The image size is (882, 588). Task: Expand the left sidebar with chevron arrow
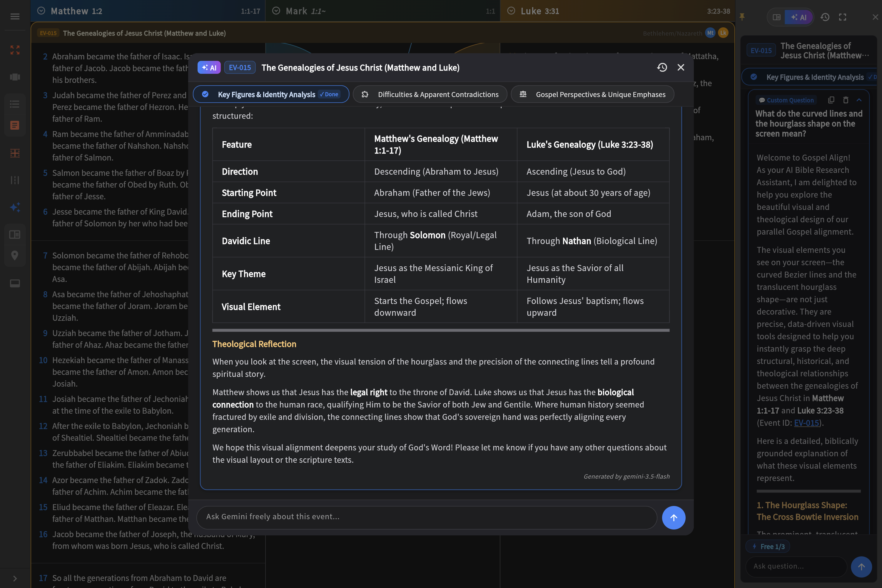click(15, 578)
